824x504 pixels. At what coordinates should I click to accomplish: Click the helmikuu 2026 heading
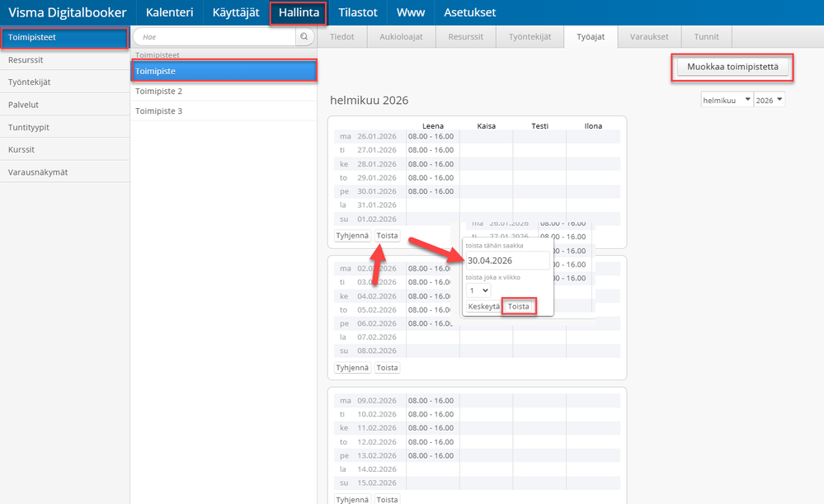click(369, 101)
